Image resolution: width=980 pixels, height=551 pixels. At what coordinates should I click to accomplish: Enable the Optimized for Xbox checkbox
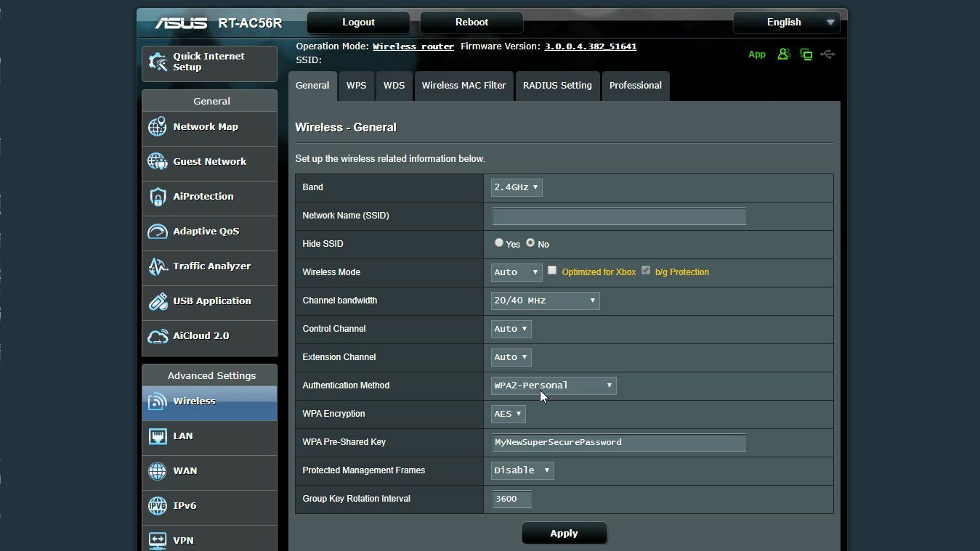pos(552,271)
